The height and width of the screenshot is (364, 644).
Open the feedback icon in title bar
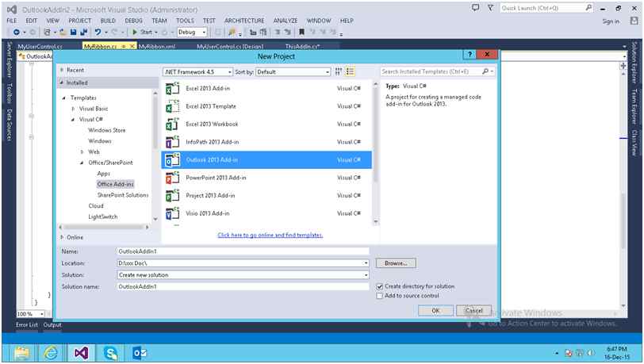pos(476,7)
